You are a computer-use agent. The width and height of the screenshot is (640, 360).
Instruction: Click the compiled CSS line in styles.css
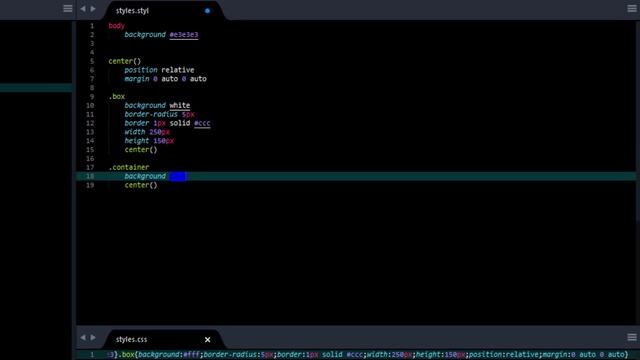tap(367, 354)
